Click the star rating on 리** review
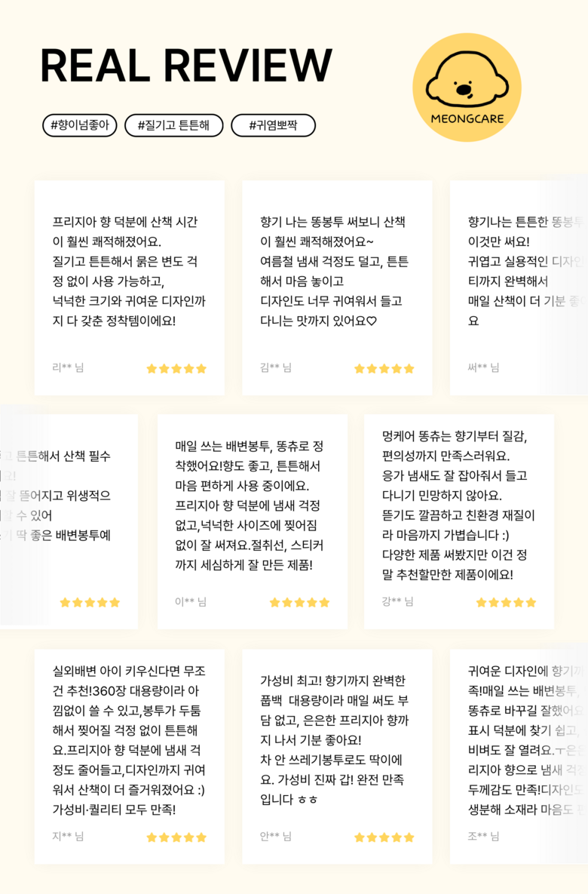The height and width of the screenshot is (894, 588). tap(176, 369)
